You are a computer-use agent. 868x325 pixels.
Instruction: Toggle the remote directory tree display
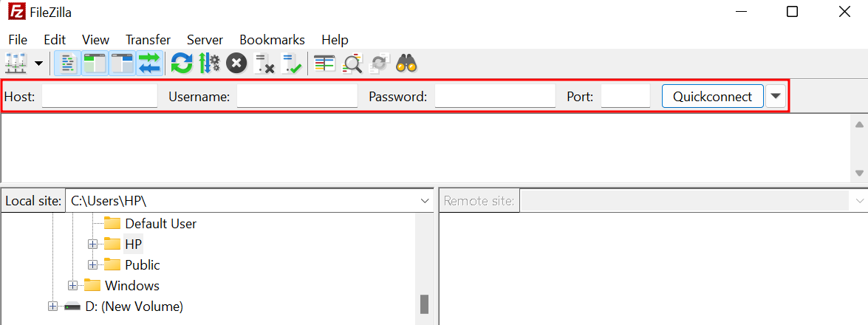pos(122,64)
